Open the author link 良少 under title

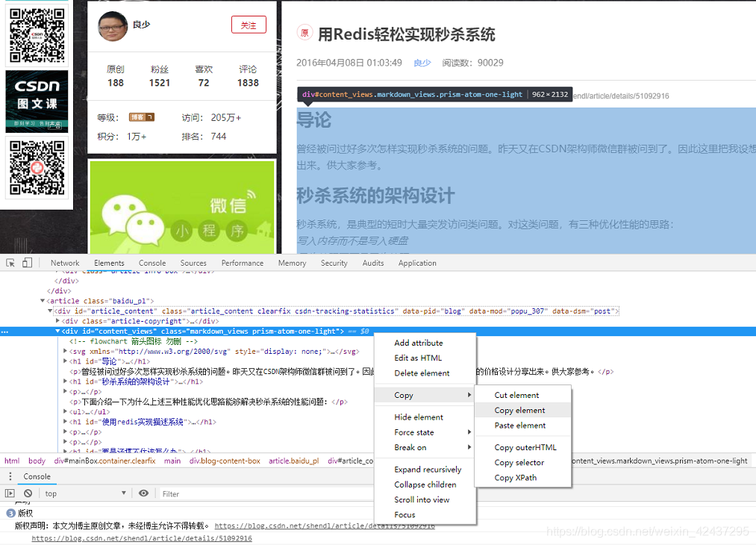pos(422,63)
